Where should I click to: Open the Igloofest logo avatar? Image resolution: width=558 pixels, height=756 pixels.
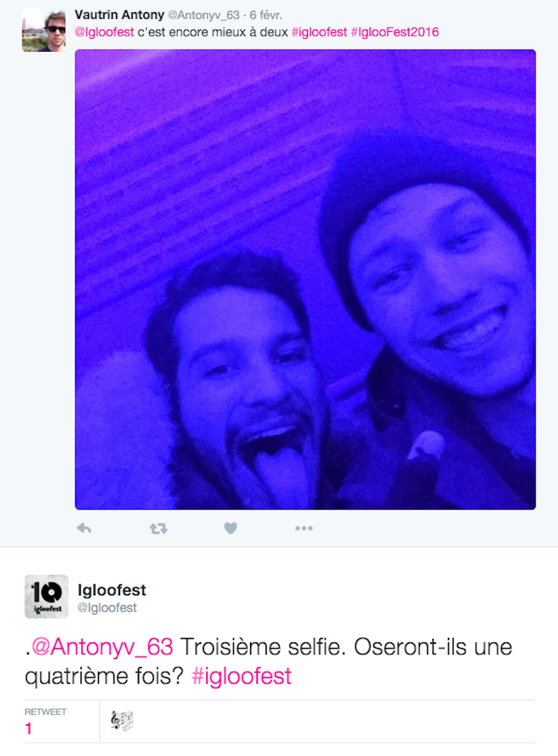point(47,596)
